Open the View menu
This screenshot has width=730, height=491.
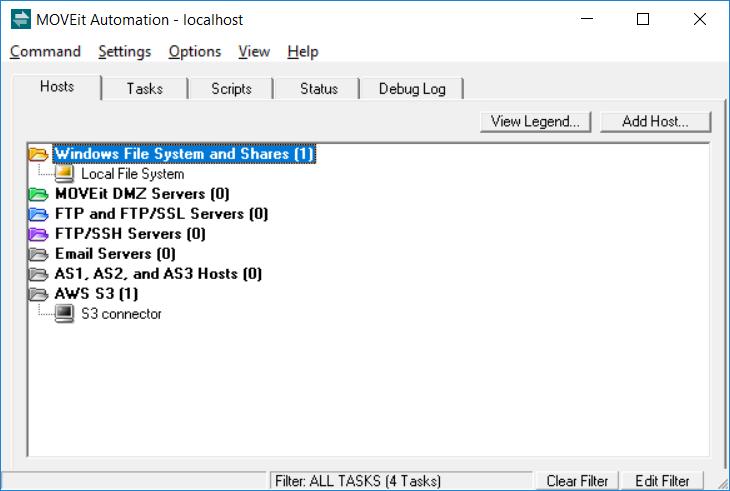[x=254, y=51]
